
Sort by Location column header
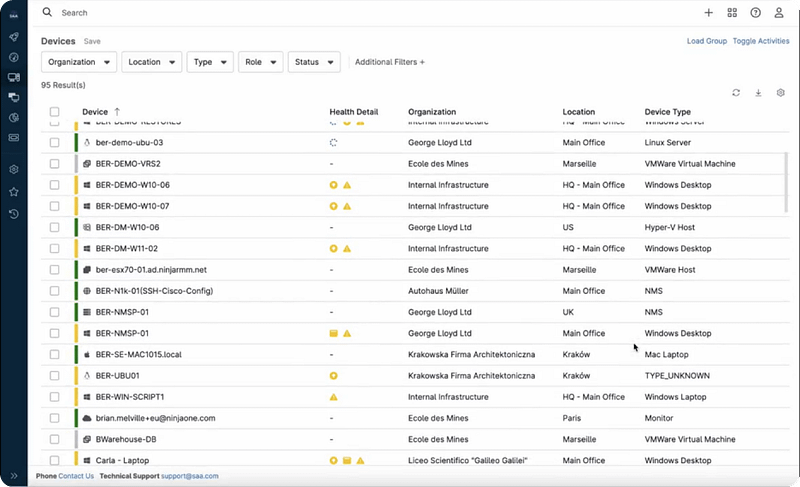coord(579,112)
